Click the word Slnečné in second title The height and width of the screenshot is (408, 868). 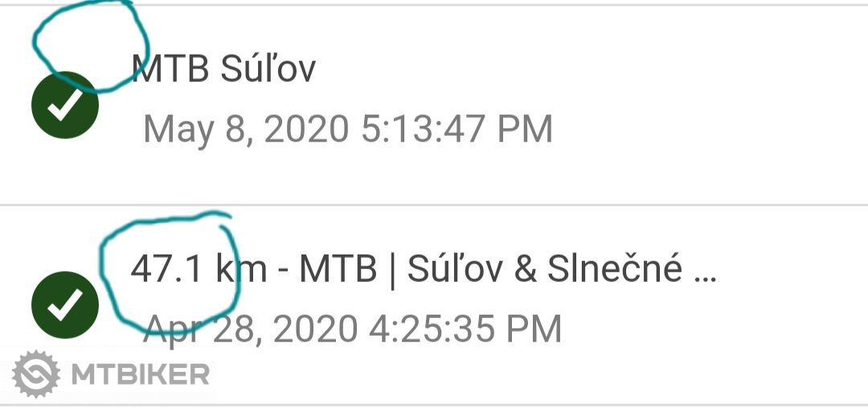(615, 269)
